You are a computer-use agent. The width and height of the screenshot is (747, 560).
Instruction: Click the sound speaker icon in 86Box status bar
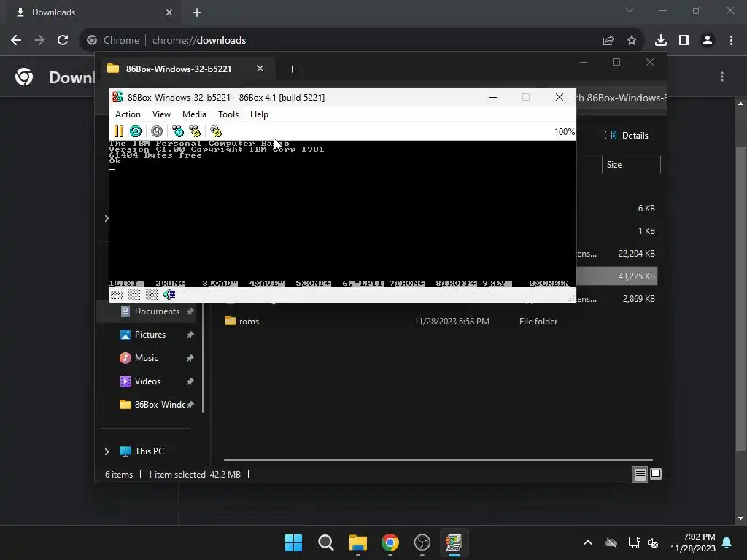[169, 295]
